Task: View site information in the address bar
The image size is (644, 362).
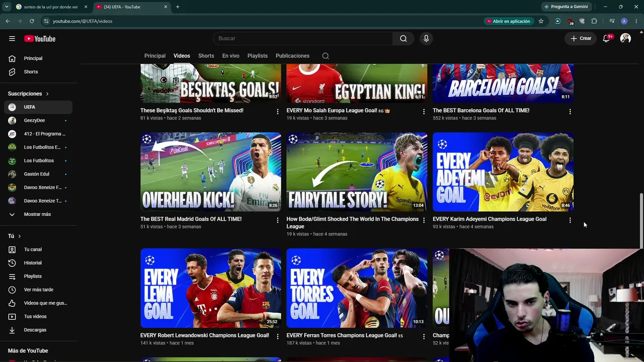Action: click(46, 21)
